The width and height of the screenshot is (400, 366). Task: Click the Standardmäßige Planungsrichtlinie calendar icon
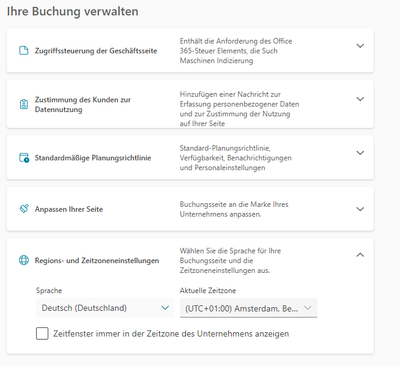point(24,158)
